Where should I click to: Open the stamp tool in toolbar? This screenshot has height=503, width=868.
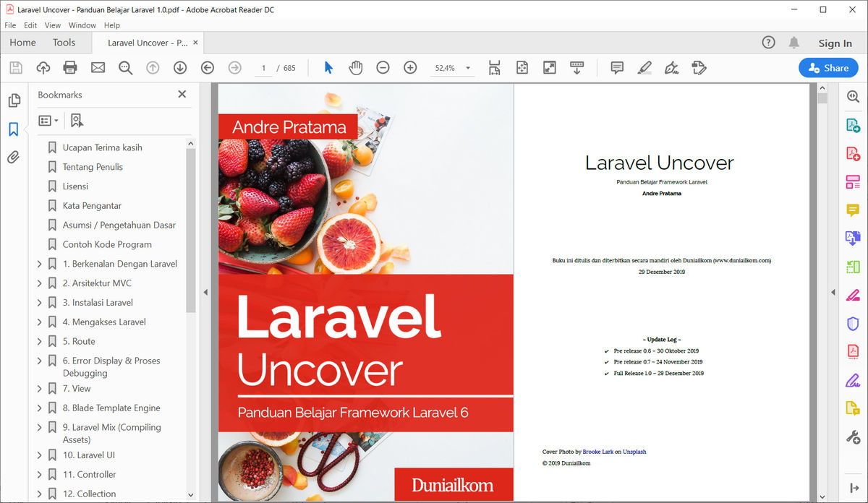[x=699, y=68]
